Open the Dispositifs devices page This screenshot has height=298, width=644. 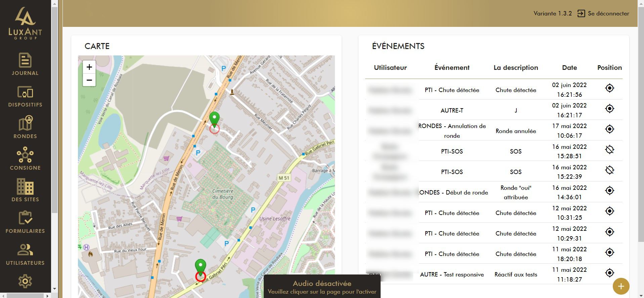[x=25, y=96]
